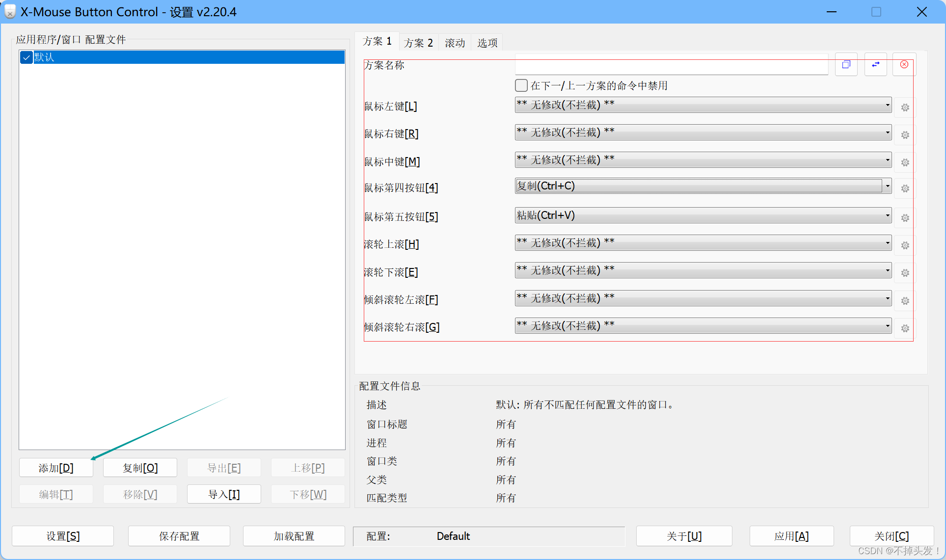Expand the 滚轮下滚 action dropdown
Image resolution: width=946 pixels, height=560 pixels.
(x=887, y=270)
